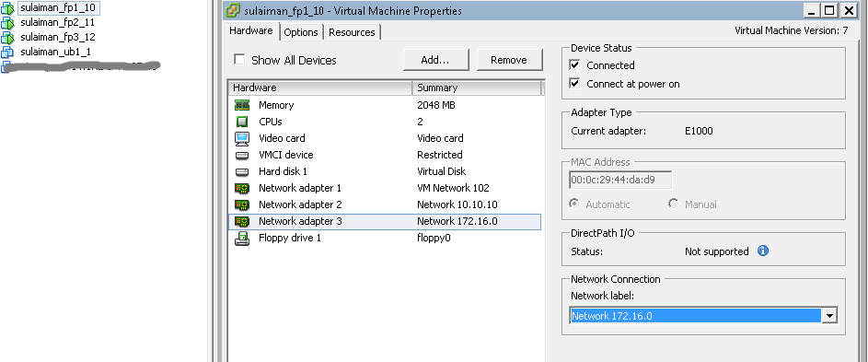The width and height of the screenshot is (868, 362).
Task: Select the VMCI device icon
Action: 242,155
